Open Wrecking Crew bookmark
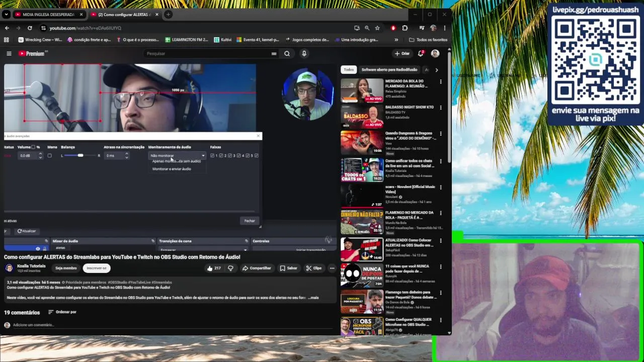The width and height of the screenshot is (644, 362). (x=40, y=40)
